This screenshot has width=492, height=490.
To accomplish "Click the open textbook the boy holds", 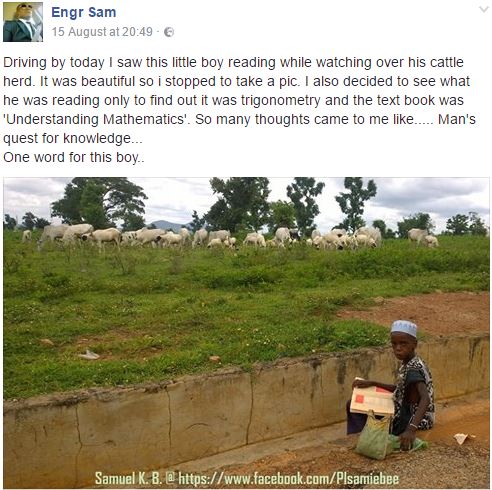I will 373,398.
